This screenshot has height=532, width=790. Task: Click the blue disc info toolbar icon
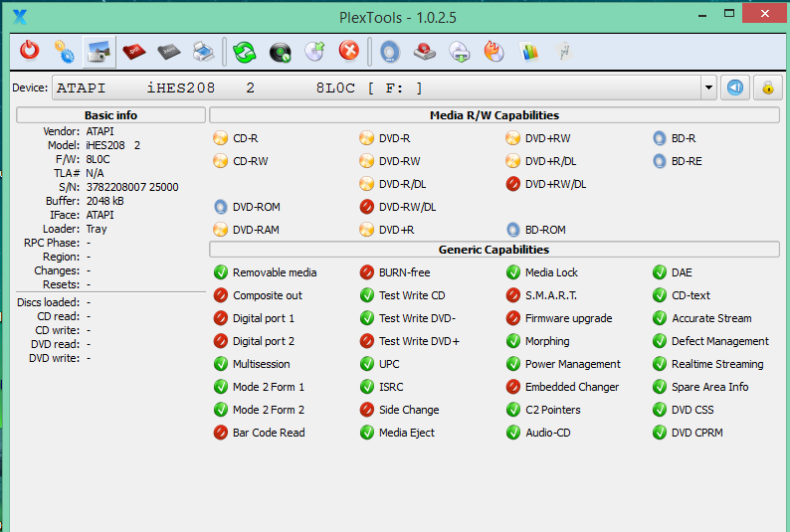390,52
